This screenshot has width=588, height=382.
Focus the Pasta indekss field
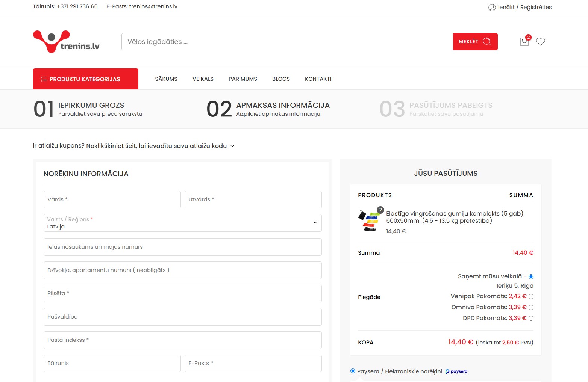coord(182,340)
